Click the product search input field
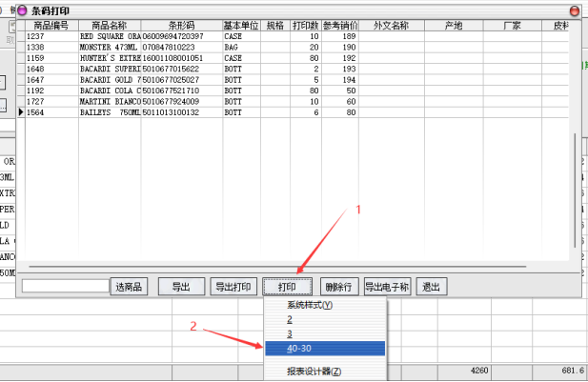588x382 pixels. pyautogui.click(x=66, y=286)
